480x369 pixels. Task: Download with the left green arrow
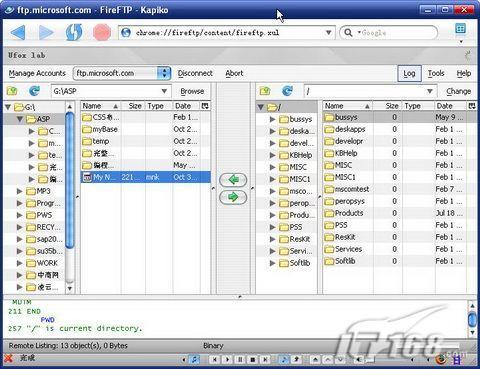tap(233, 180)
